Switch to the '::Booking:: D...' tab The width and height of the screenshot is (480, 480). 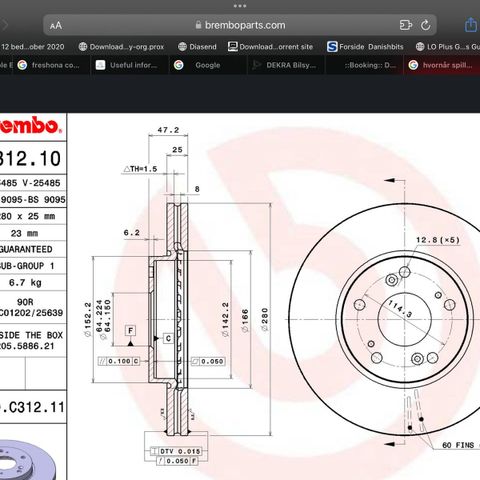pyautogui.click(x=364, y=65)
